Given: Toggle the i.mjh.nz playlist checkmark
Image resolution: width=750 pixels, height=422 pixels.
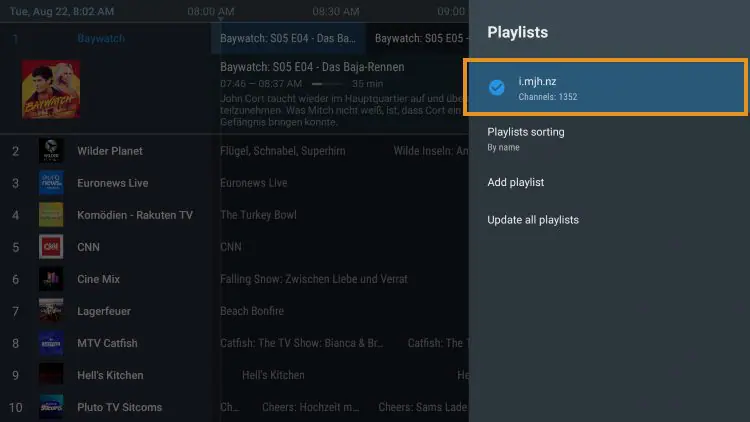Looking at the screenshot, I should click(496, 88).
